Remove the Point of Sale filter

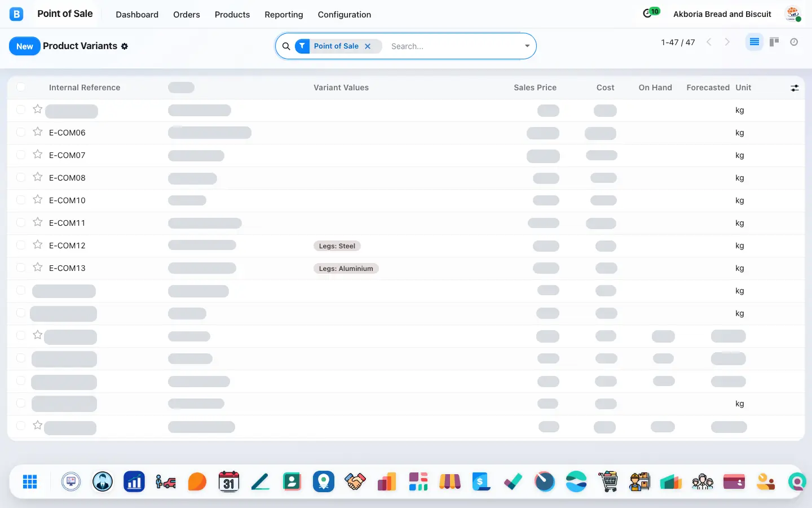(x=368, y=46)
